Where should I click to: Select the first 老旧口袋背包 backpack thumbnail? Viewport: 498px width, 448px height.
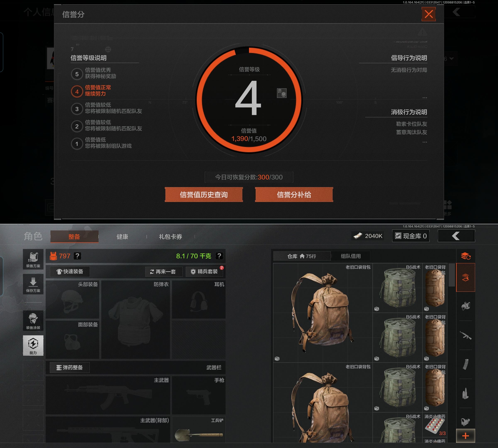click(x=322, y=313)
